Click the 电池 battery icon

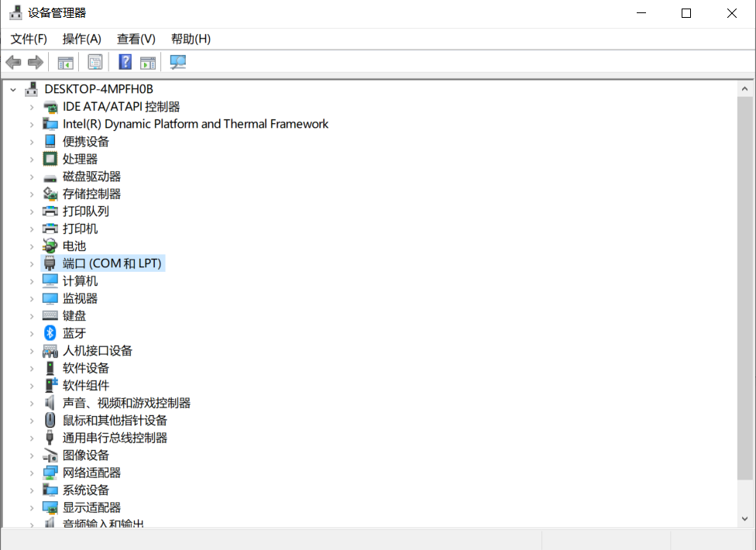(50, 246)
